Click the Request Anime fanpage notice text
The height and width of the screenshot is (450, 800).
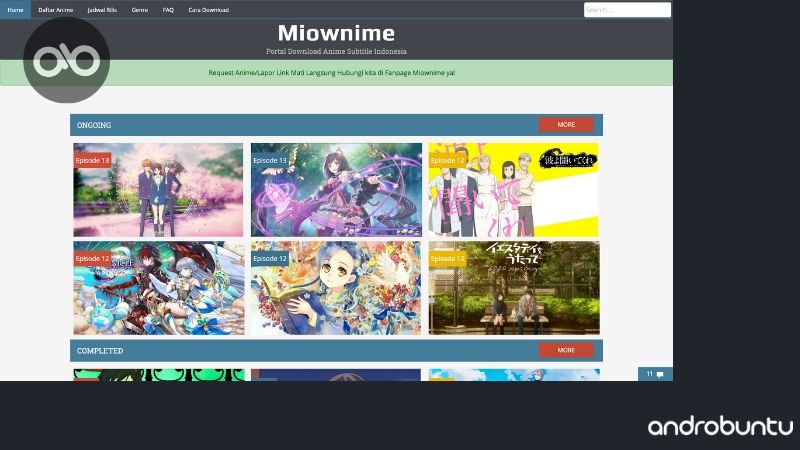[x=332, y=73]
